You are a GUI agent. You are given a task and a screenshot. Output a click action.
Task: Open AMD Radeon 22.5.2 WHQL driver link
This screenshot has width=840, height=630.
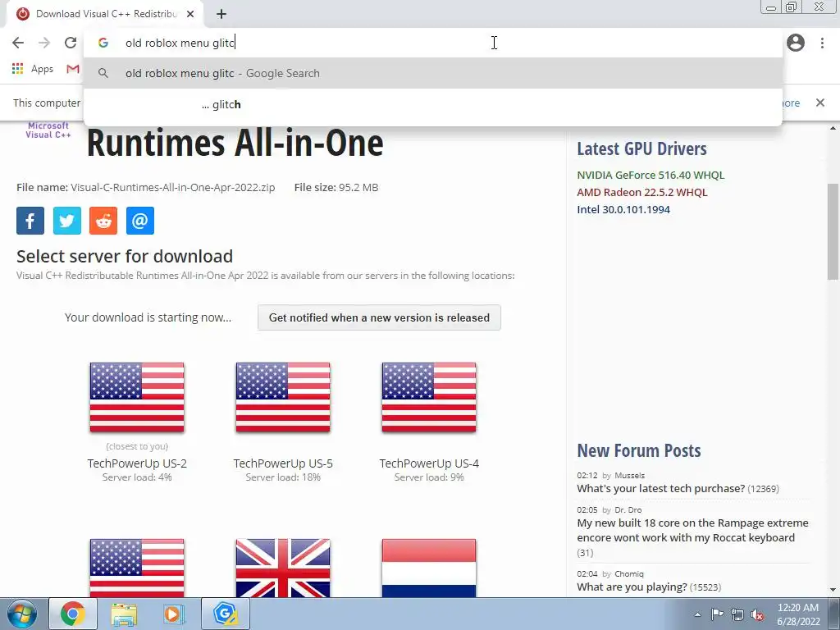641,192
